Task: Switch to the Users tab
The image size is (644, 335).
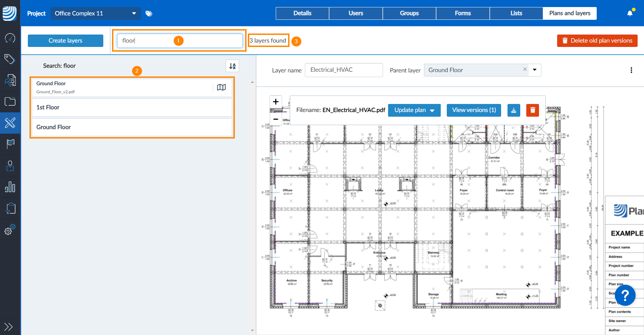Action: 356,13
